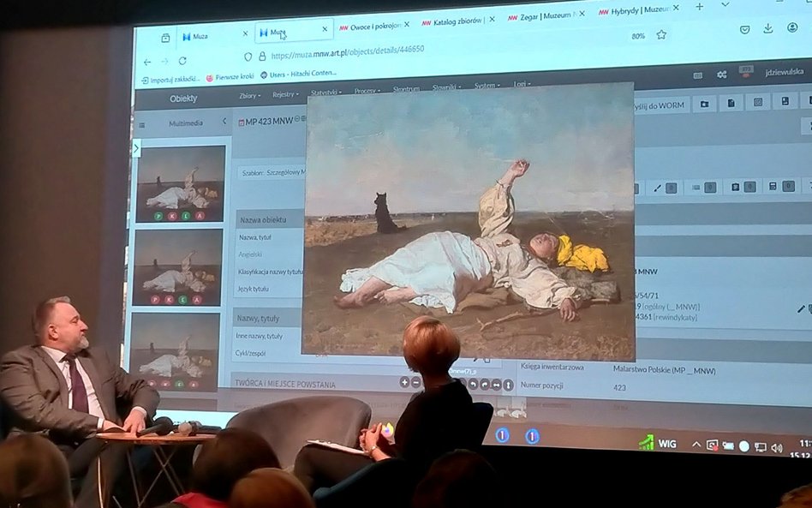Click the Wyślij do WORM button

[x=660, y=106]
